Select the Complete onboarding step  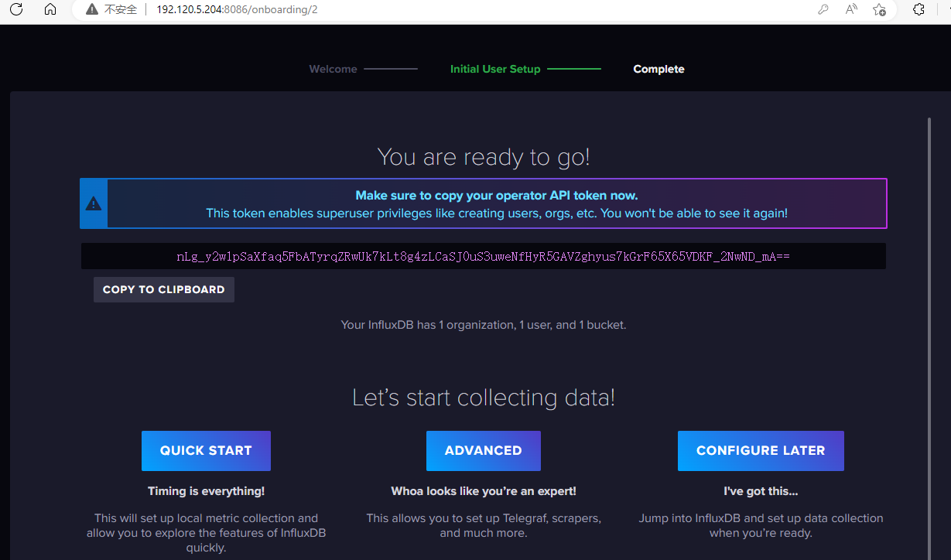pyautogui.click(x=659, y=69)
